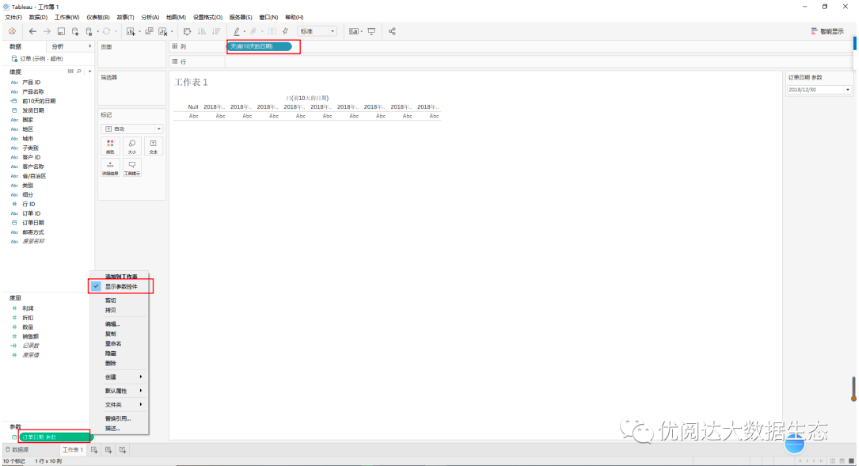Click the presentation mode icon
This screenshot has height=466, width=859.
(371, 31)
